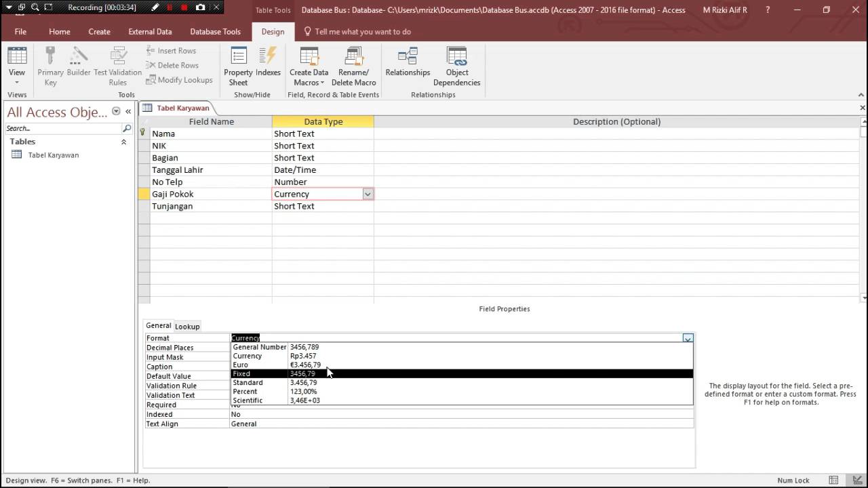Switch to Database Tools tab
Screen dimensions: 868x488
point(215,31)
